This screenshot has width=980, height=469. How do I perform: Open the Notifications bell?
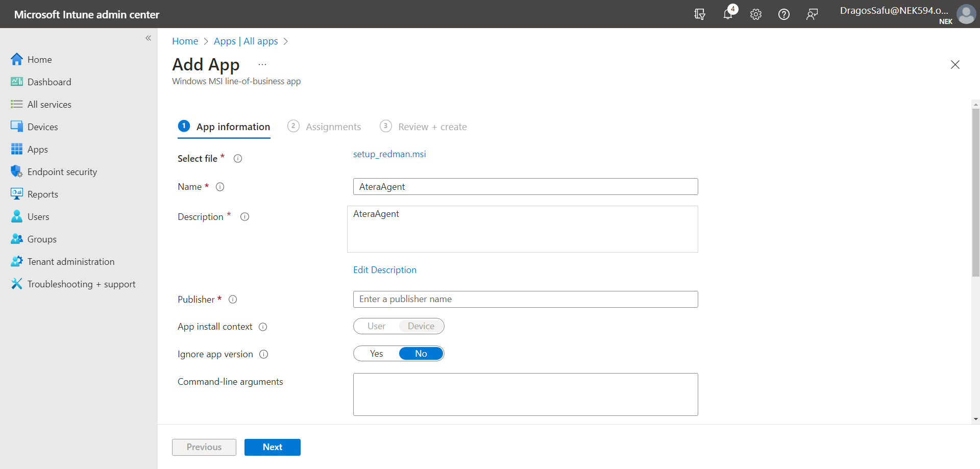click(728, 14)
